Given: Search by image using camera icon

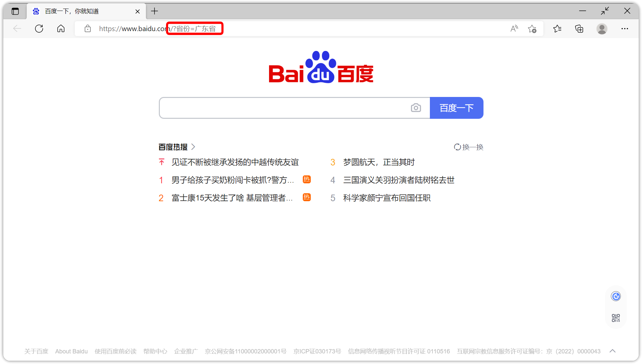Looking at the screenshot, I should pyautogui.click(x=416, y=108).
